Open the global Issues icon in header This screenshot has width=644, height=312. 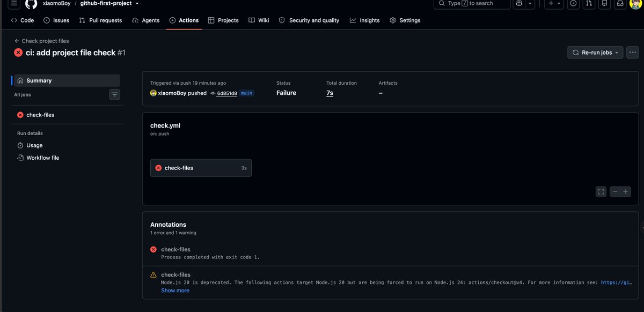[x=574, y=4]
